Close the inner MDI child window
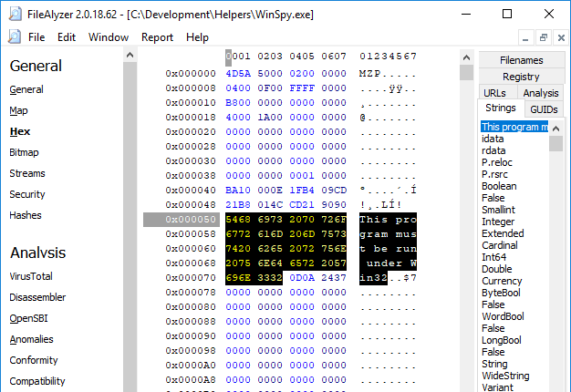This screenshot has width=571, height=392. point(561,37)
